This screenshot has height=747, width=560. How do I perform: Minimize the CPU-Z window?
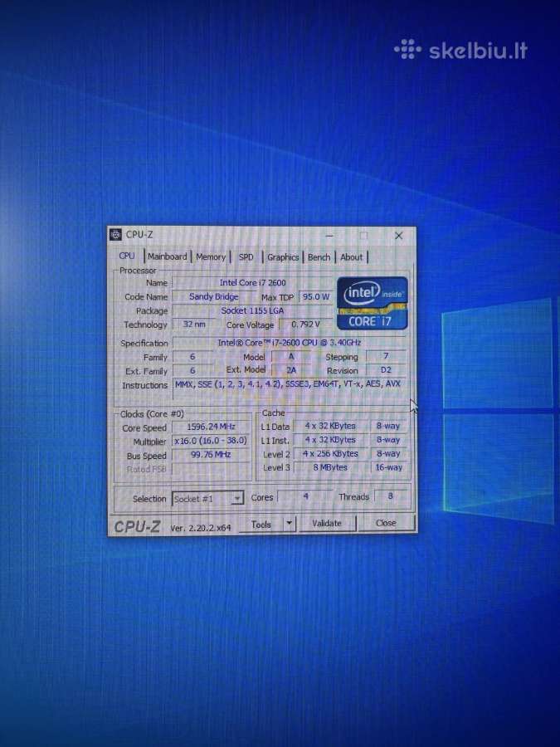[329, 236]
